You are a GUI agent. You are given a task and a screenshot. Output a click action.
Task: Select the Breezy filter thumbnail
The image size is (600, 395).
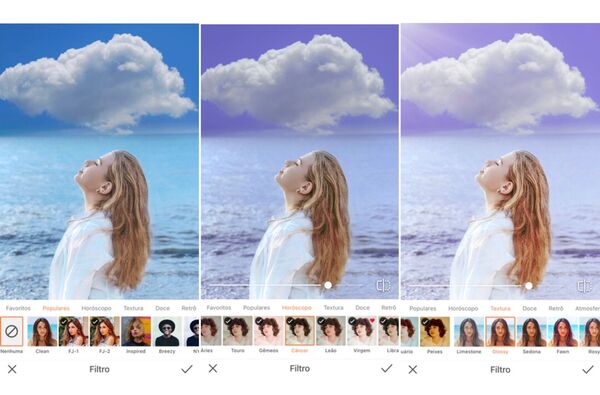(x=167, y=331)
